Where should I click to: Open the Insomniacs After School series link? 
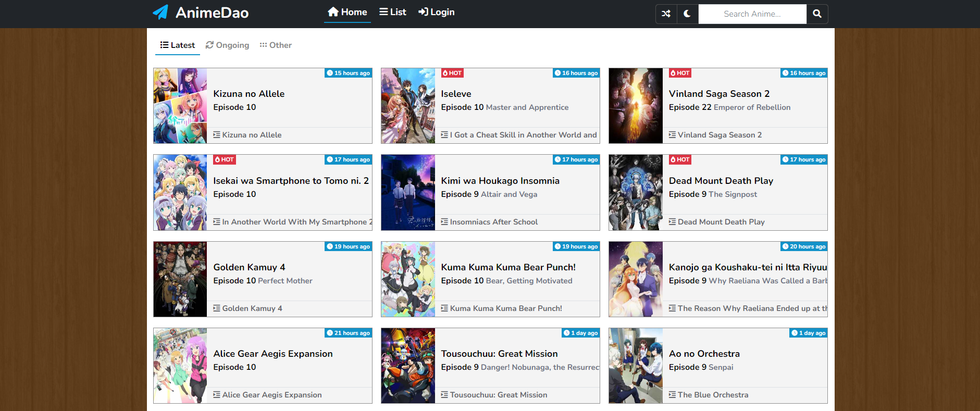[494, 222]
